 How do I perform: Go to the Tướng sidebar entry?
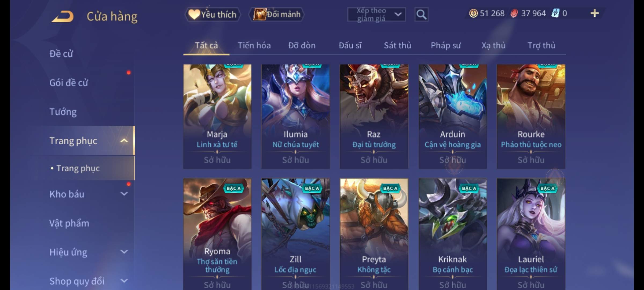click(x=63, y=112)
